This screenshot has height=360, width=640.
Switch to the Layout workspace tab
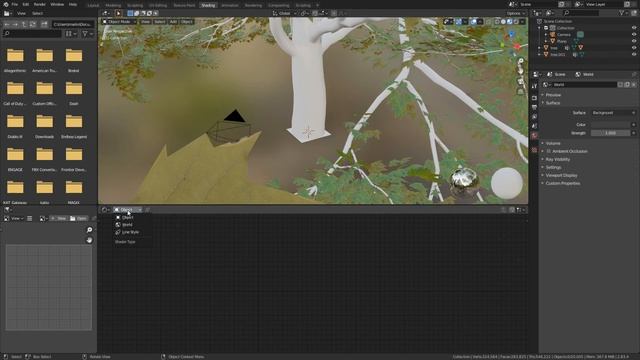[93, 5]
